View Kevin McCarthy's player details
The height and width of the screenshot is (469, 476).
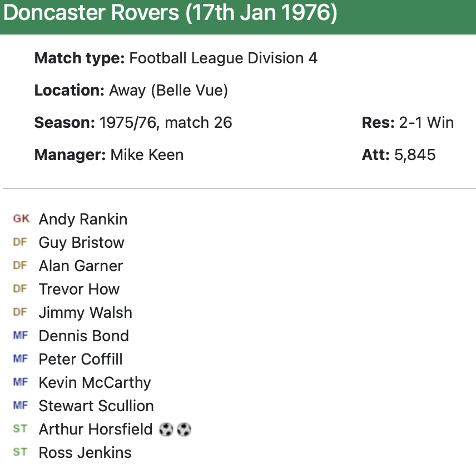(95, 382)
